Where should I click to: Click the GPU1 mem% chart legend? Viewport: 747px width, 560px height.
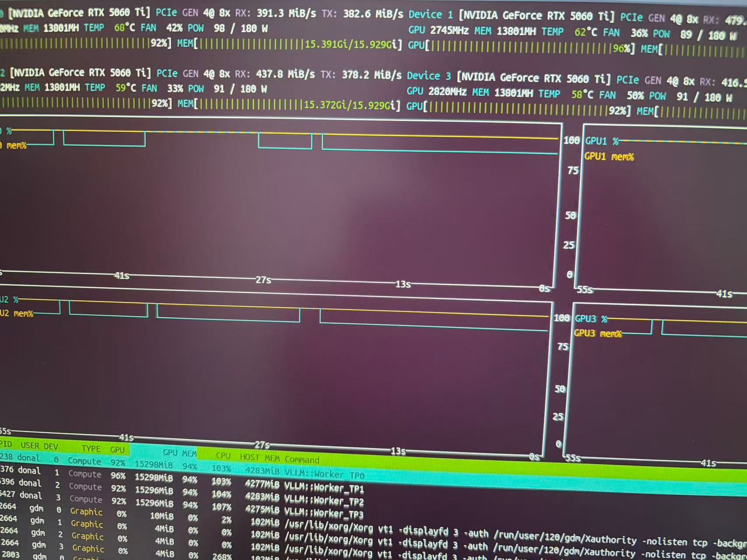[x=609, y=156]
